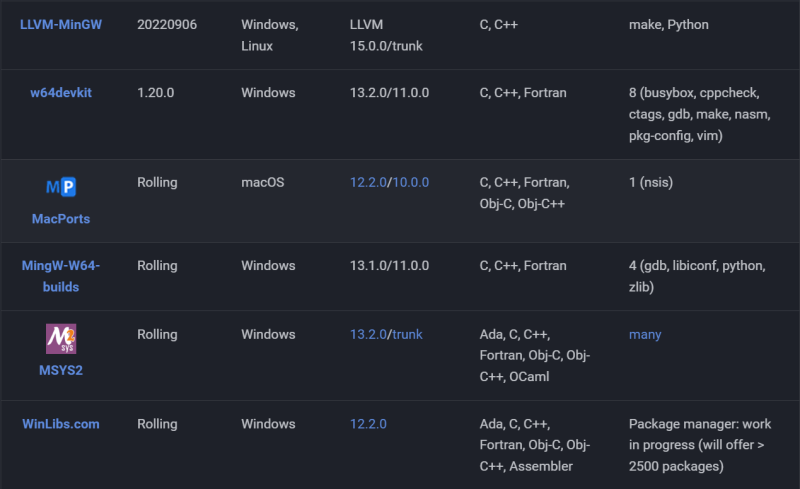Open the LLVM-MinGW link
Viewport: 800px width, 489px height.
click(x=61, y=24)
